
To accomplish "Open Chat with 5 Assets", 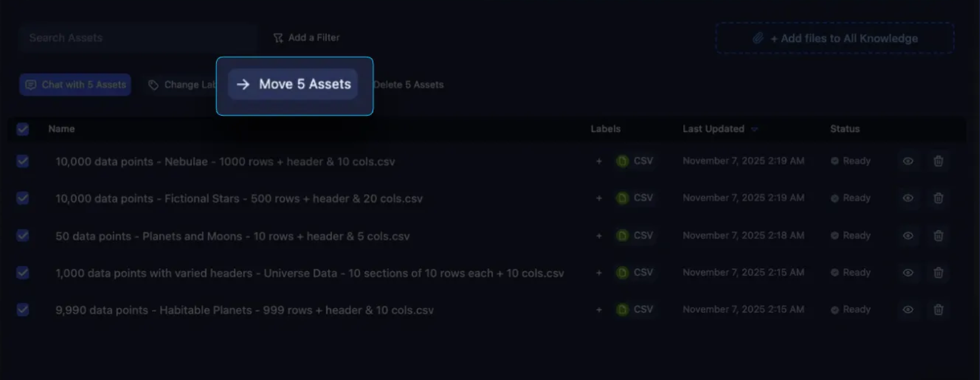I will (75, 84).
